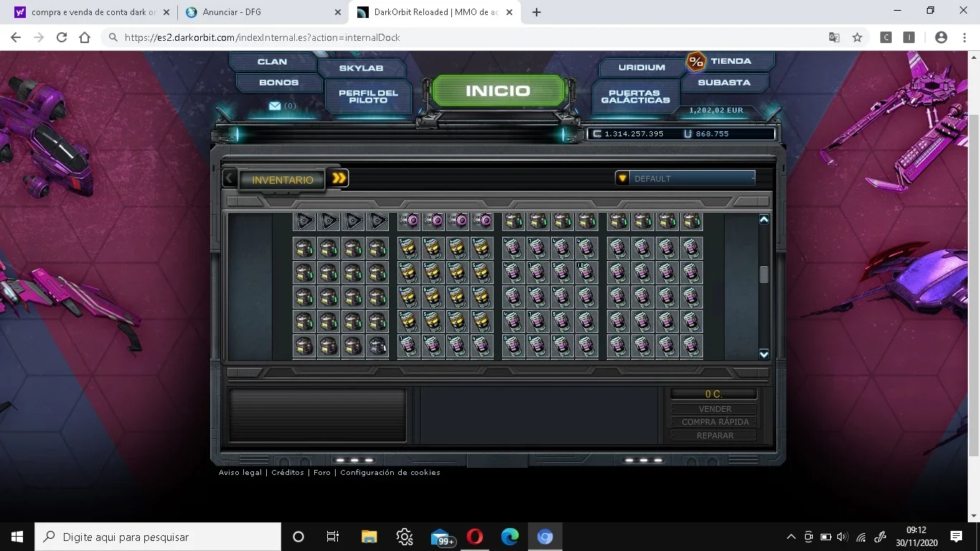This screenshot has height=551, width=980.
Task: Open Configuración de cookies link
Action: [390, 473]
